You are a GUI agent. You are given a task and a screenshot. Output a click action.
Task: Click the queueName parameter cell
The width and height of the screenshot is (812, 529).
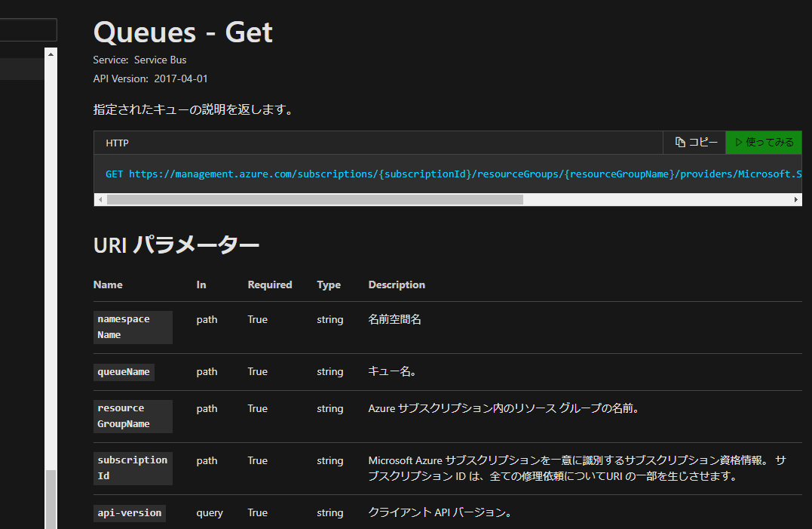tap(124, 372)
